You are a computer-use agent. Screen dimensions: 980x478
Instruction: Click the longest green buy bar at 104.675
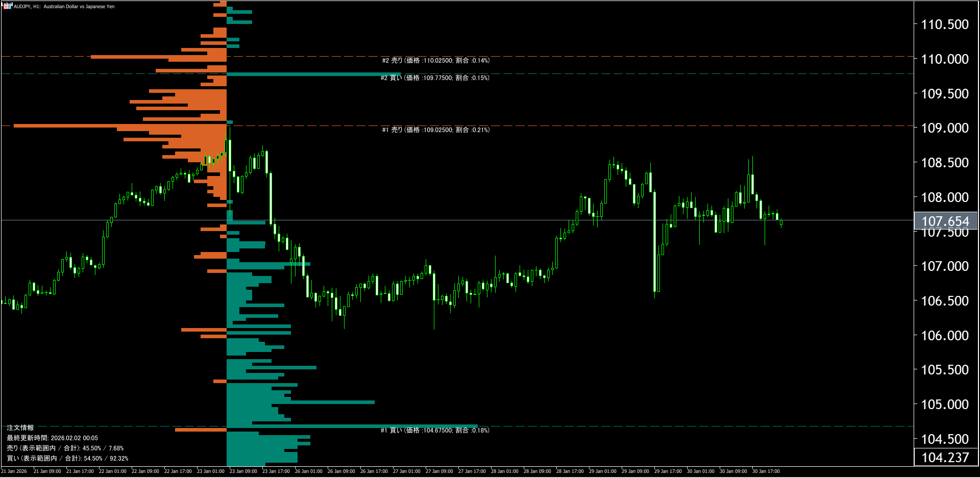click(x=352, y=426)
